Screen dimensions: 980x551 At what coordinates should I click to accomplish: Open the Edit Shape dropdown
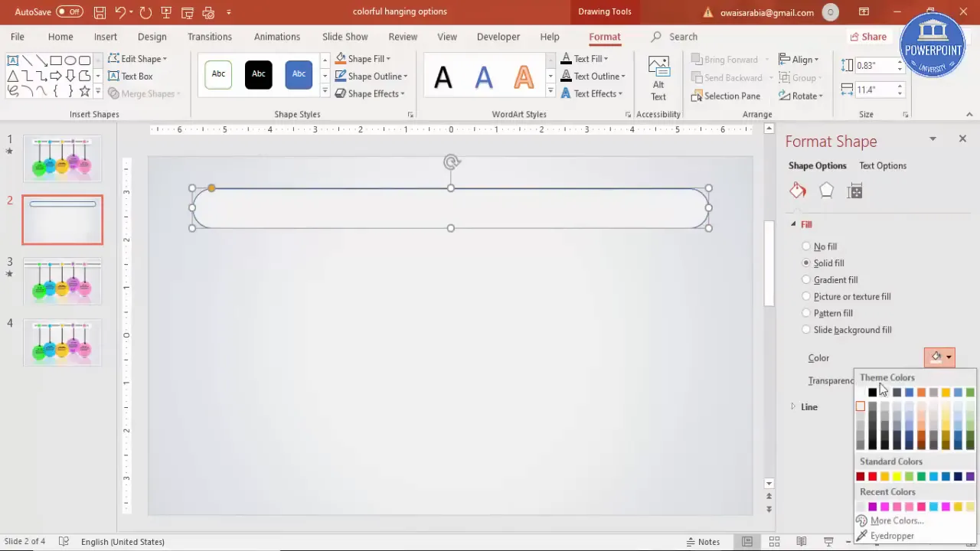coord(138,59)
